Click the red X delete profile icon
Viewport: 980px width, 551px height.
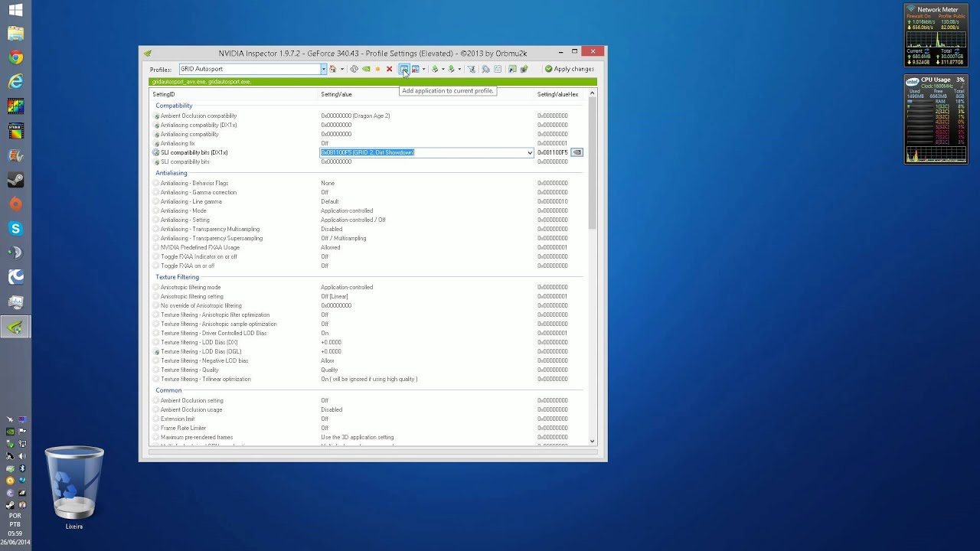(x=389, y=69)
